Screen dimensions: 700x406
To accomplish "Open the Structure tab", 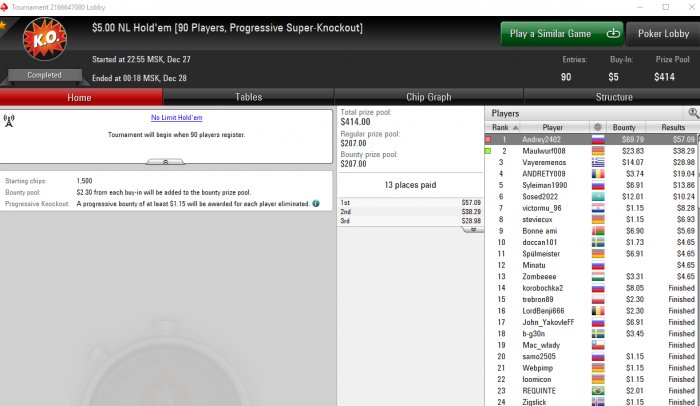I will point(614,97).
